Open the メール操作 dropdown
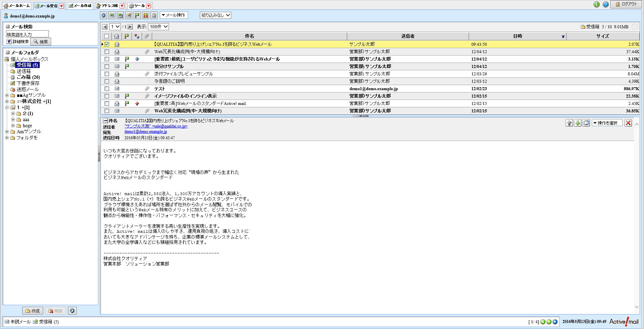The height and width of the screenshot is (329, 644). 174,15
